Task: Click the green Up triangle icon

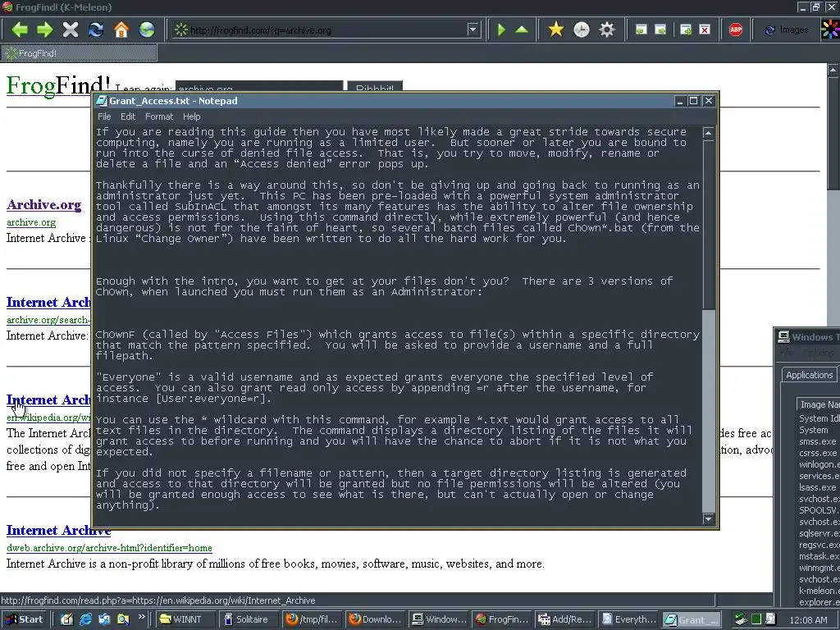Action: (x=522, y=30)
